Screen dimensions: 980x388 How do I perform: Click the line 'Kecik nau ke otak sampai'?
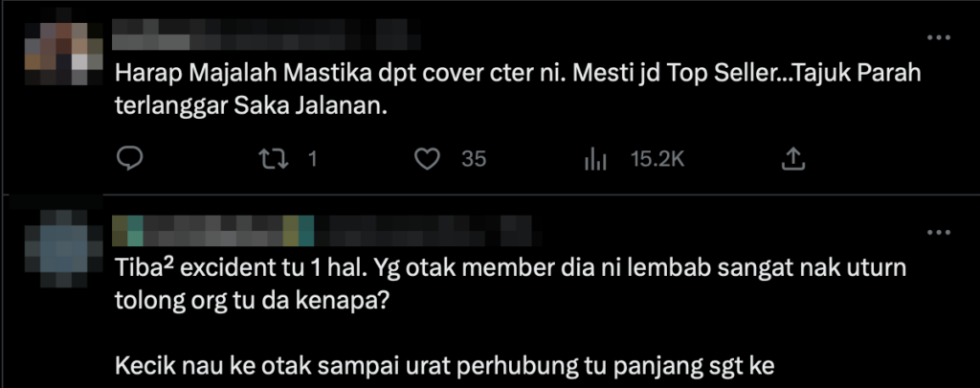click(x=444, y=366)
